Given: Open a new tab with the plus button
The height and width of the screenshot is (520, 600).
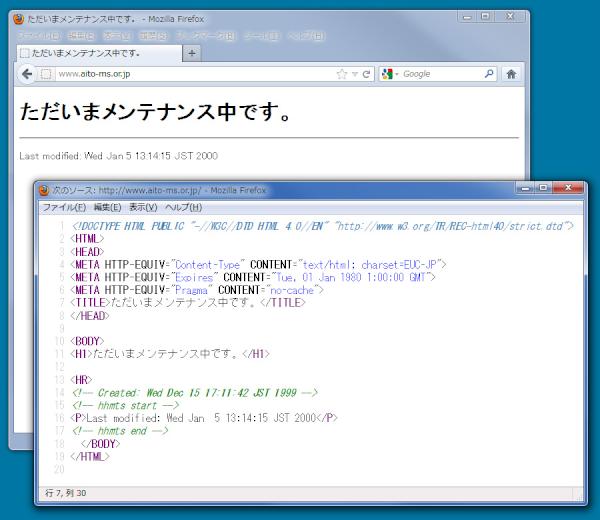Looking at the screenshot, I should coord(192,53).
